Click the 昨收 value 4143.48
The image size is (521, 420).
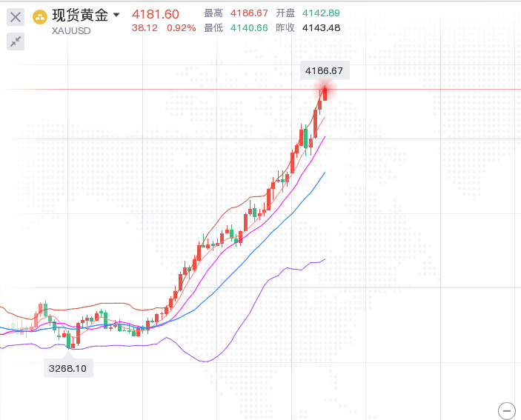tap(322, 28)
